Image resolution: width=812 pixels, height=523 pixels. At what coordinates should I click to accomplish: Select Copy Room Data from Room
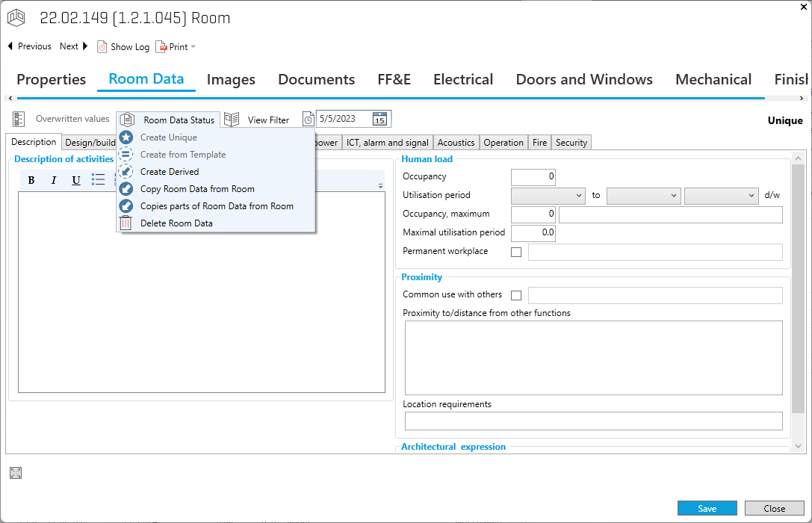197,189
